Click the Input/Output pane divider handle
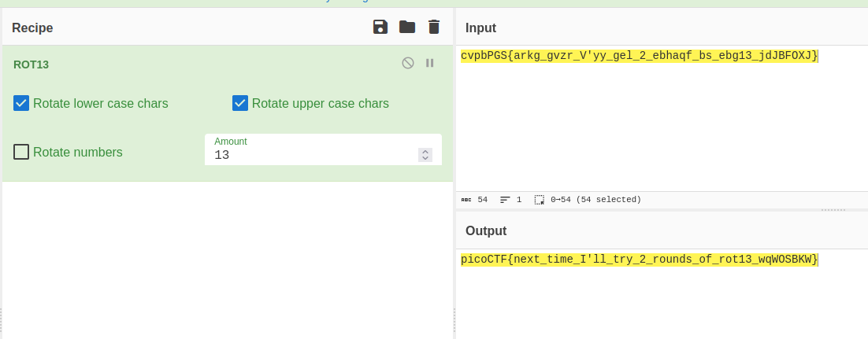This screenshot has height=339, width=868. 833,210
